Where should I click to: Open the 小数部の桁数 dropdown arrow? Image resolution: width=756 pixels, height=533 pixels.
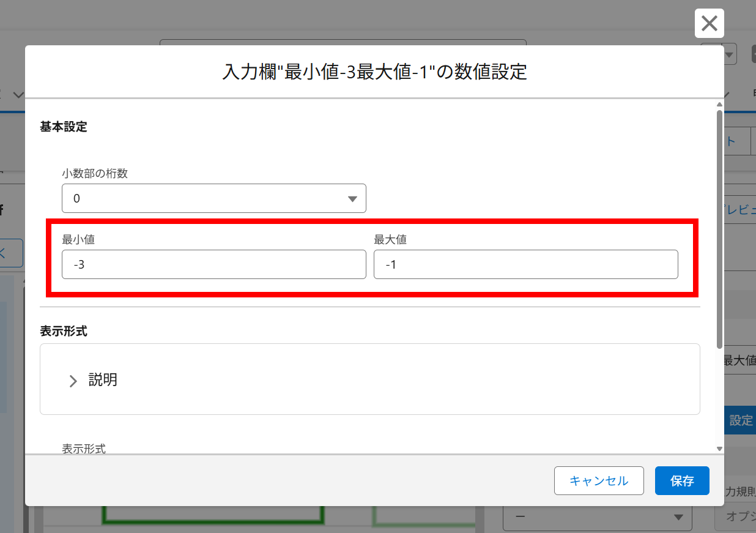[353, 198]
